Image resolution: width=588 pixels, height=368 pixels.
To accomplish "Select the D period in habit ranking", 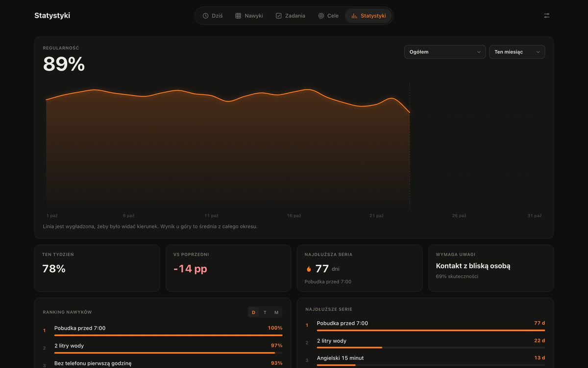I will (x=254, y=313).
